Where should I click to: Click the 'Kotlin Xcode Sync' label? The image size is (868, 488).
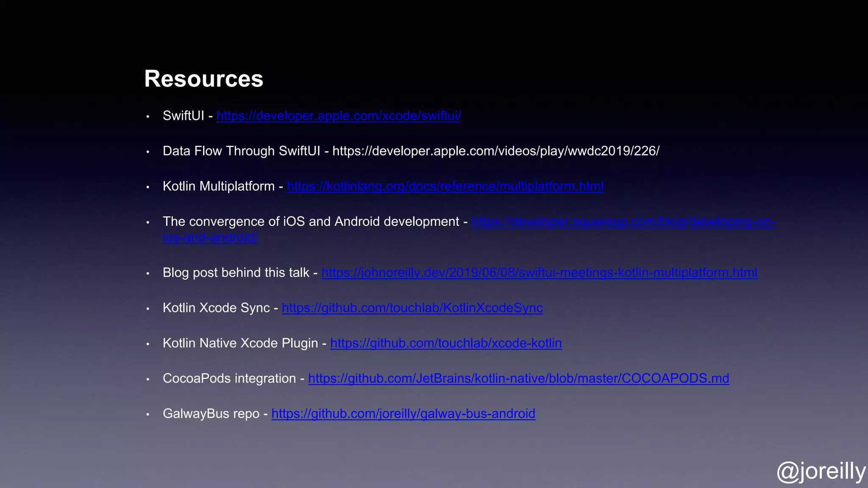[x=216, y=308]
